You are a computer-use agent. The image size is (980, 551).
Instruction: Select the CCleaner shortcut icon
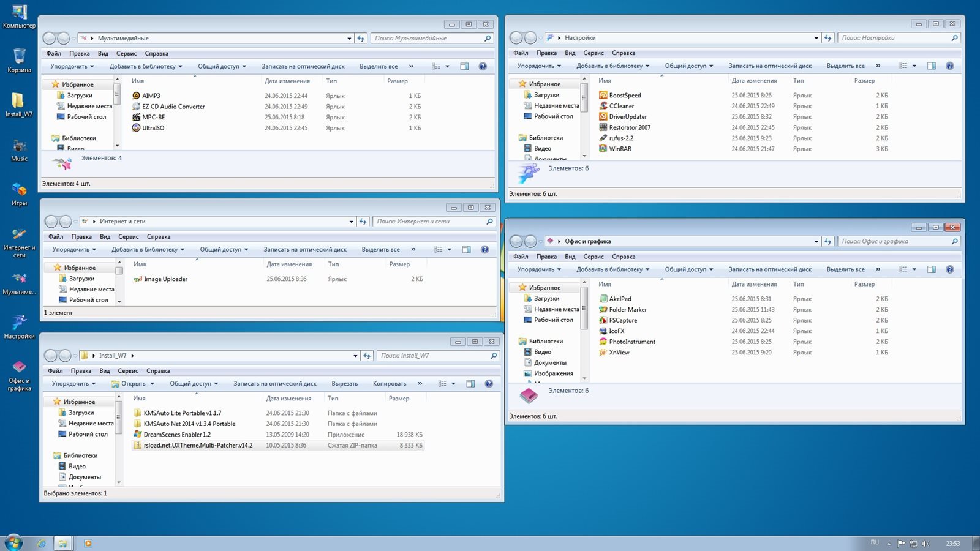(603, 106)
